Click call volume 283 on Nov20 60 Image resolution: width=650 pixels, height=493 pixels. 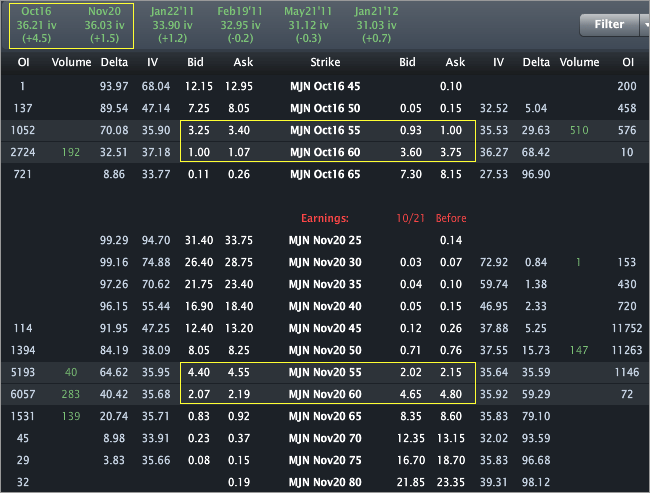[71, 394]
